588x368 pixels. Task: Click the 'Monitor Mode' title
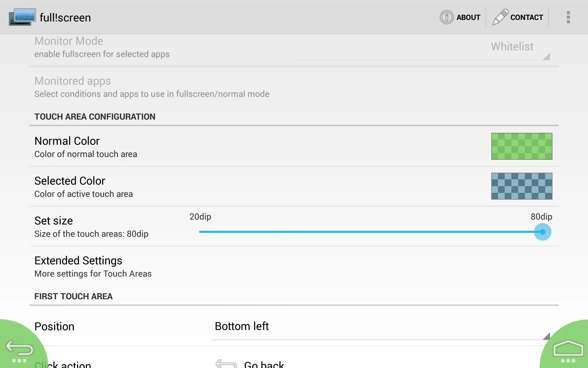tap(69, 41)
